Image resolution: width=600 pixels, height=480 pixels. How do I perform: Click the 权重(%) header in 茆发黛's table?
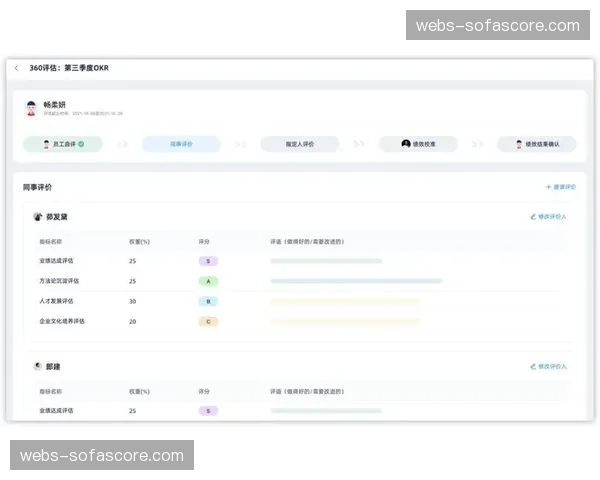pyautogui.click(x=139, y=242)
